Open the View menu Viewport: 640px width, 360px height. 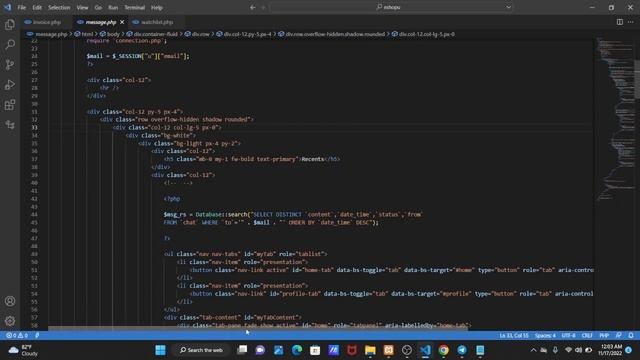[x=82, y=7]
